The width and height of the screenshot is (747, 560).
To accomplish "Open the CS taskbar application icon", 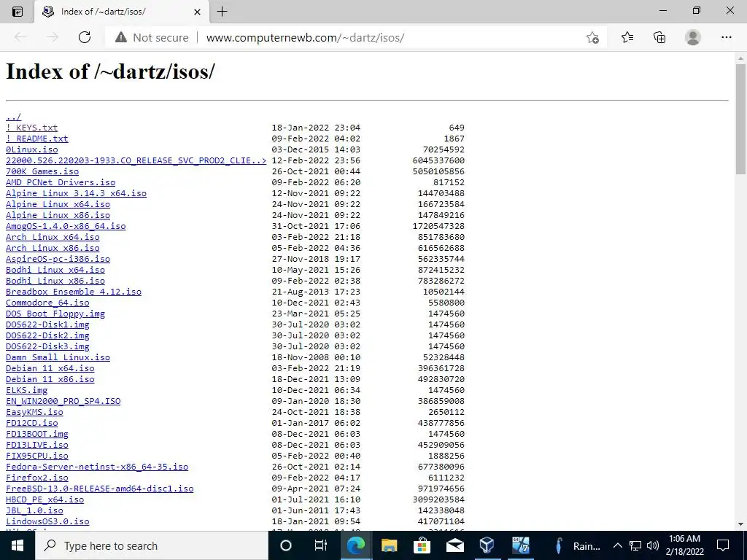I will click(x=520, y=545).
